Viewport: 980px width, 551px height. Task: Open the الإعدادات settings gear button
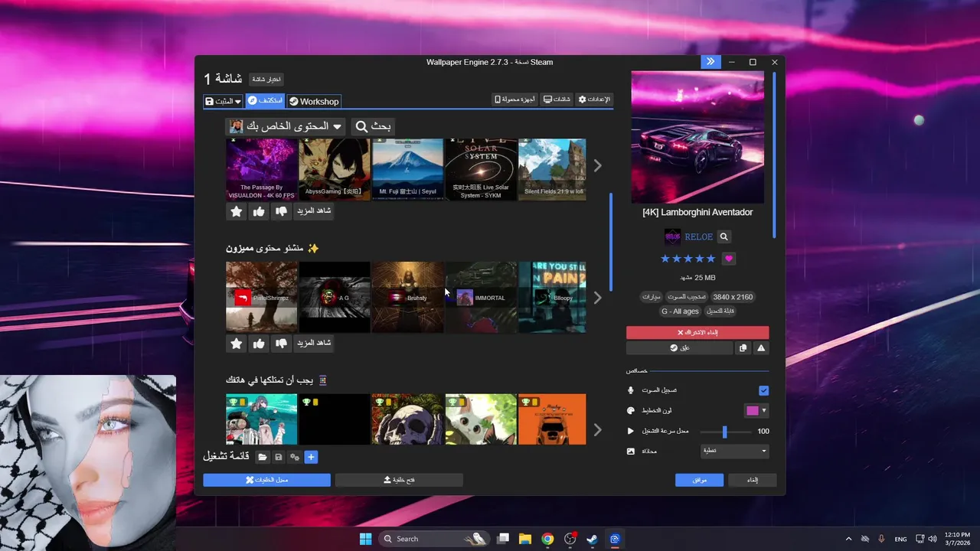coord(594,99)
